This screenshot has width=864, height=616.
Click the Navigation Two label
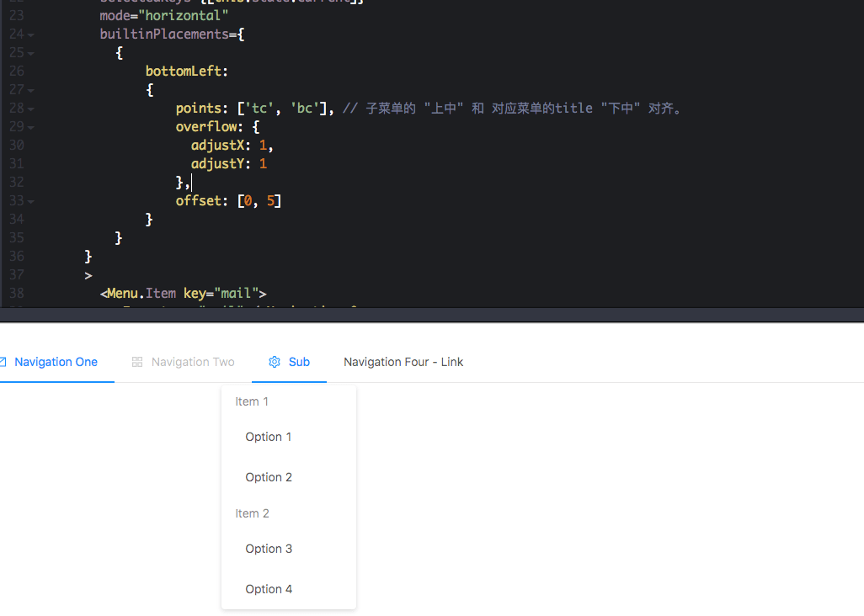193,362
